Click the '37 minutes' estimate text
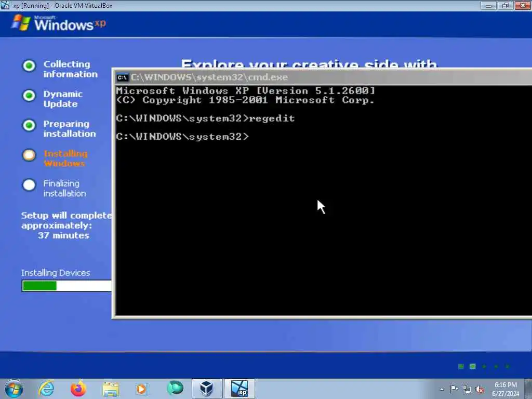Screen dimensions: 532x399 pos(63,235)
